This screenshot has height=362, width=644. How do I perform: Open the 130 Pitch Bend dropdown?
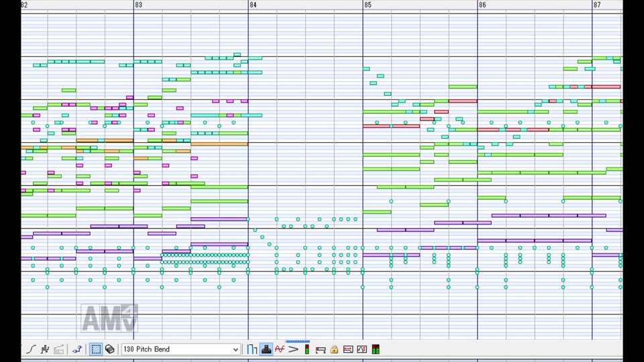[180, 349]
